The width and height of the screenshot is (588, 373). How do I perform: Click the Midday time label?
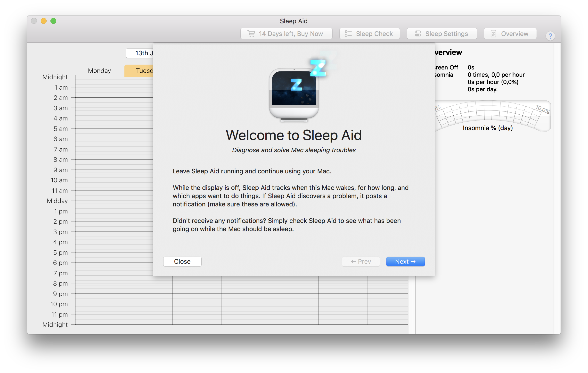[x=57, y=201]
